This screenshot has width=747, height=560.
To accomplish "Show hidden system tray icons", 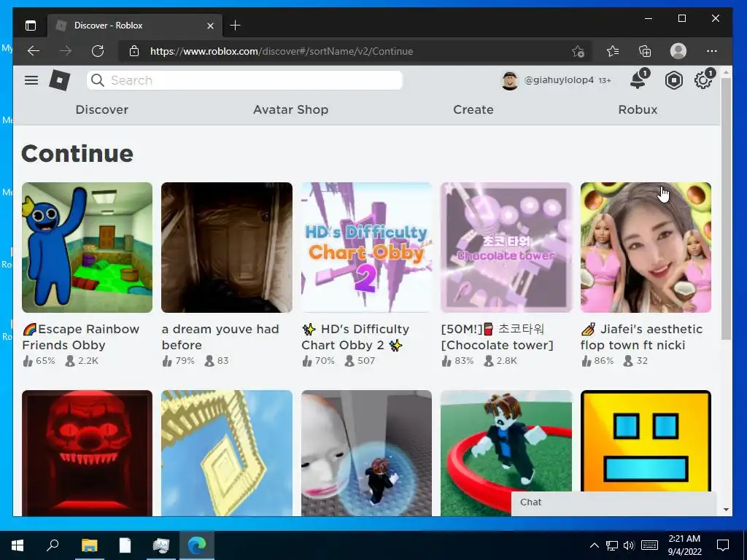I will click(x=594, y=545).
